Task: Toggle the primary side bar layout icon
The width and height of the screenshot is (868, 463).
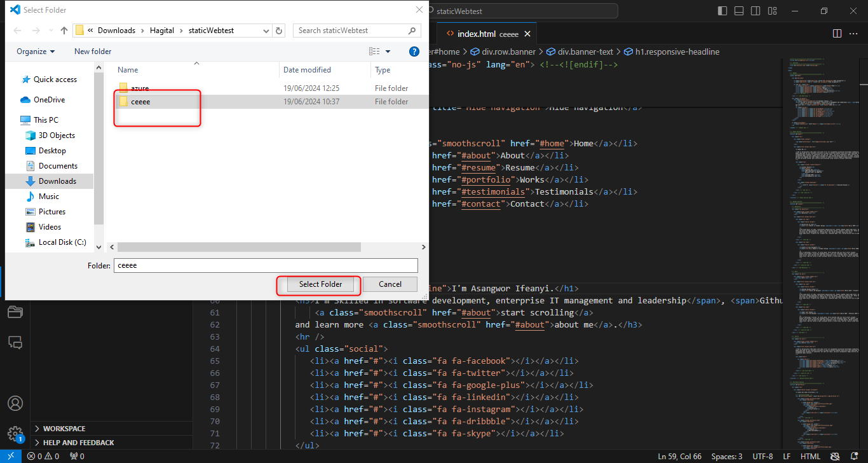Action: pyautogui.click(x=722, y=11)
